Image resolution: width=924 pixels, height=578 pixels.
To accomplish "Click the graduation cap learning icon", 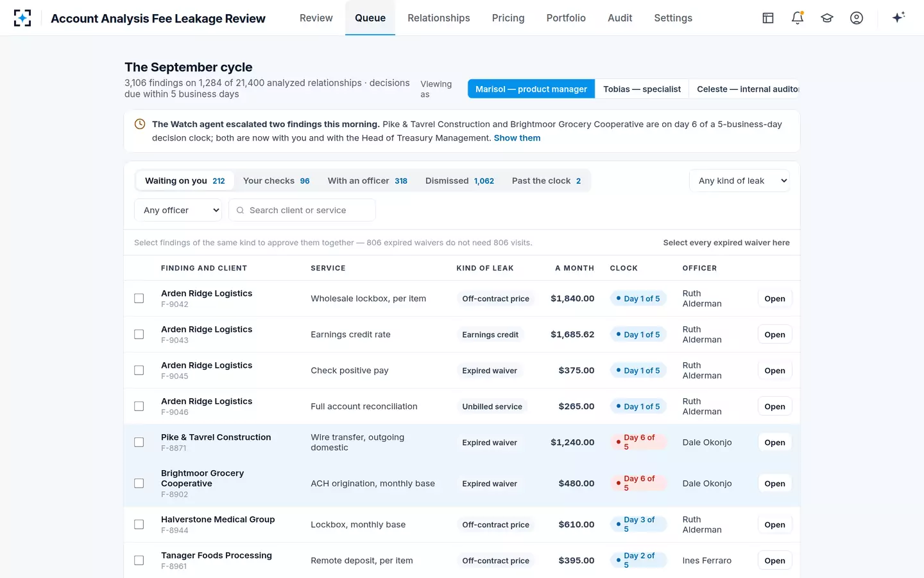I will (x=827, y=18).
